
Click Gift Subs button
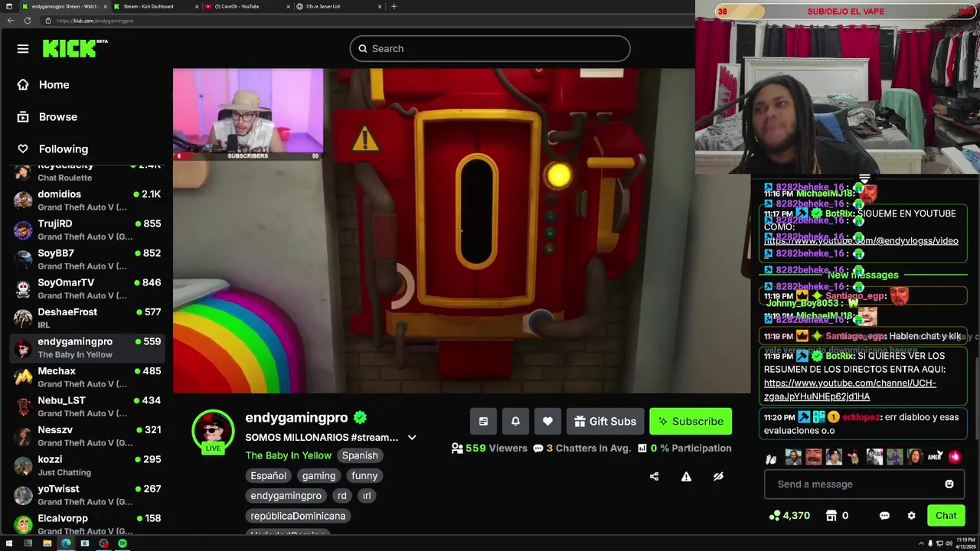click(x=605, y=422)
